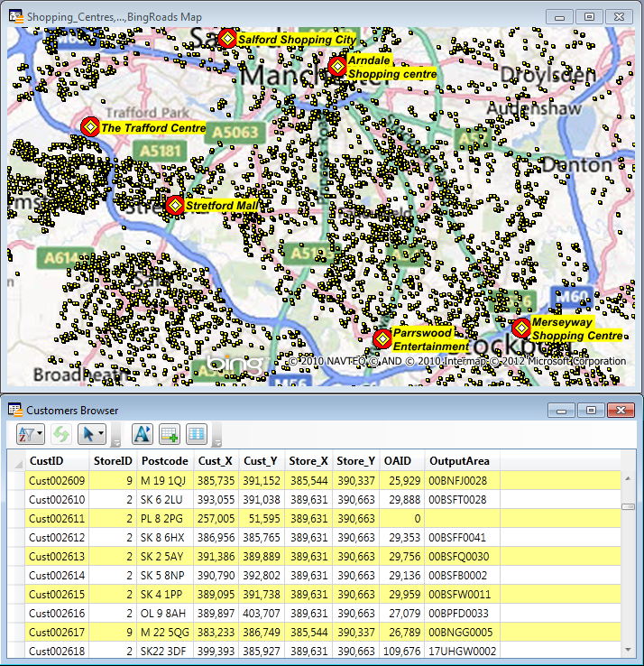
Task: Click 'The Trafford Centre' map label
Action: coord(153,128)
